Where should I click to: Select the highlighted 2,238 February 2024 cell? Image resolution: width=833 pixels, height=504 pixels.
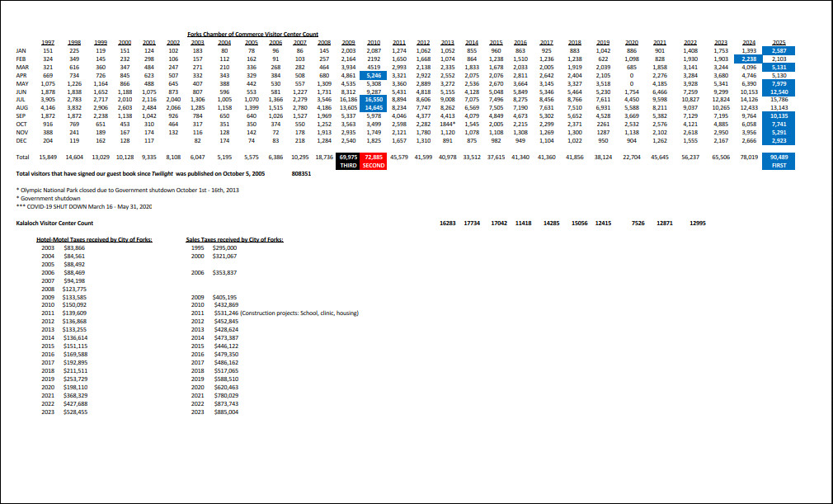tap(748, 59)
